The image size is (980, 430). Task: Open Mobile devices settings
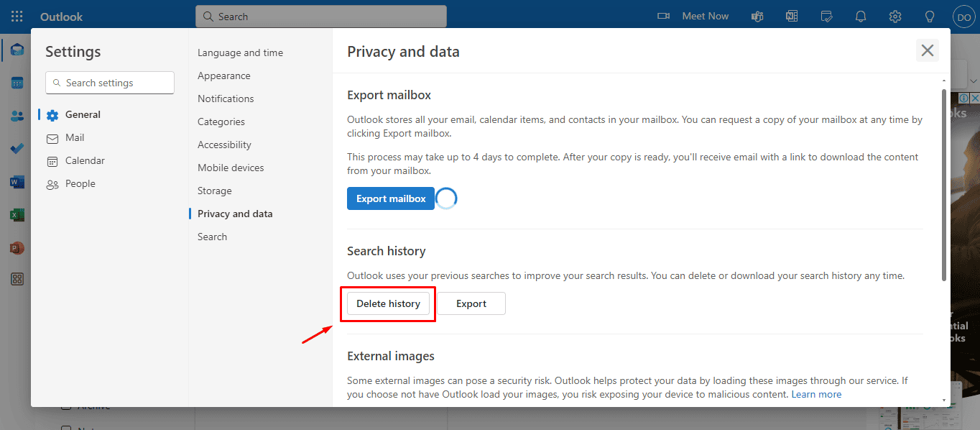coord(231,168)
